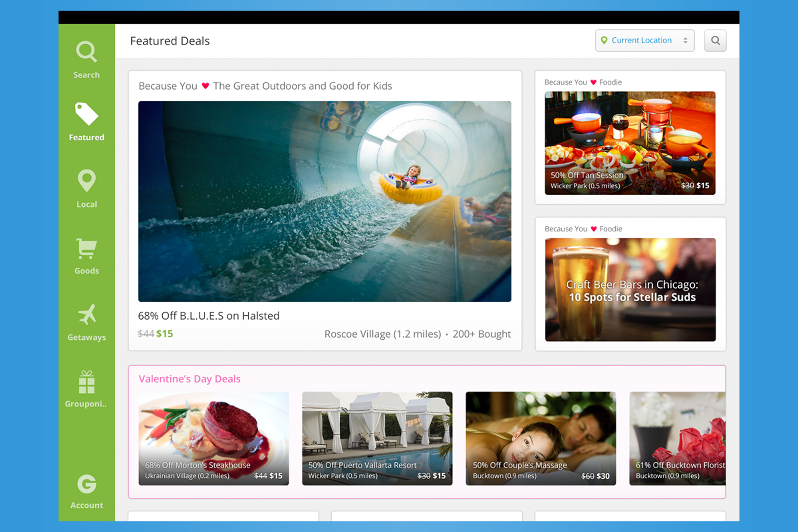Click the 'Account' sidebar label
798x532 pixels.
click(86, 505)
